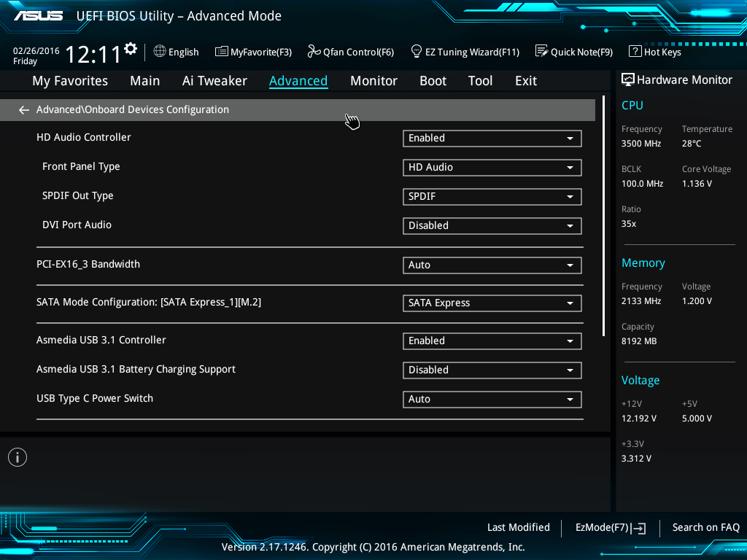Click the back arrow in the breadcrumb bar
747x560 pixels.
24,110
